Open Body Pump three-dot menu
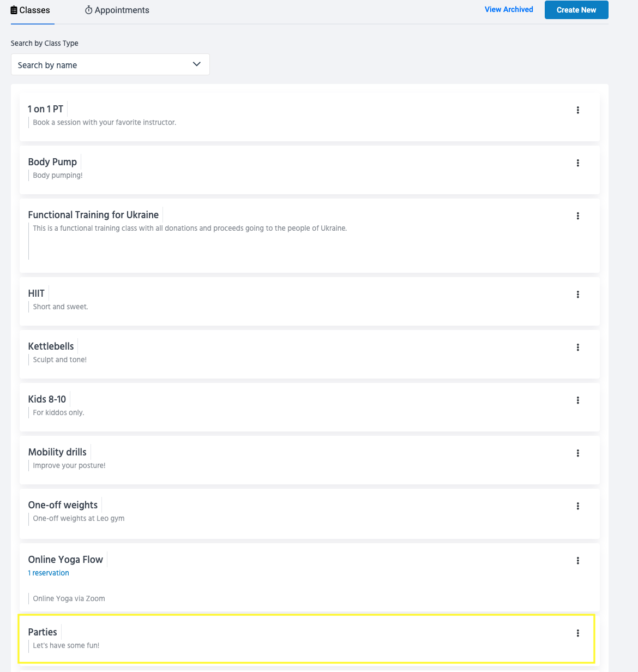 click(x=577, y=163)
